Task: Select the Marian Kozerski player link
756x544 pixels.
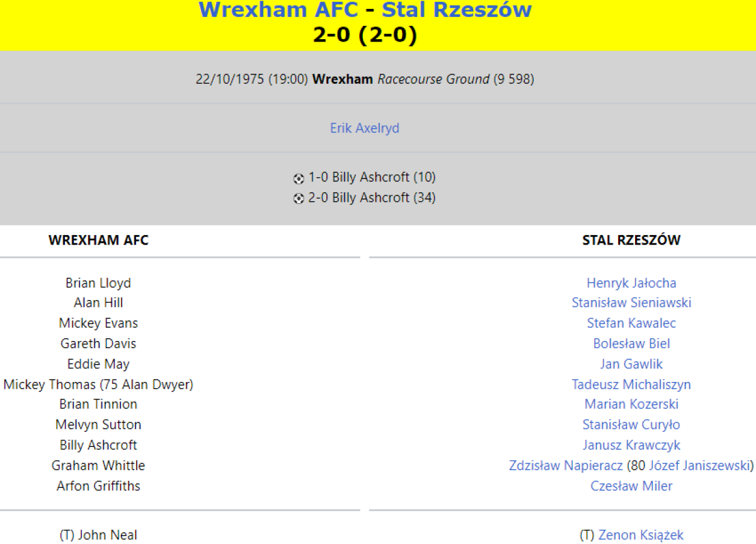Action: (631, 404)
